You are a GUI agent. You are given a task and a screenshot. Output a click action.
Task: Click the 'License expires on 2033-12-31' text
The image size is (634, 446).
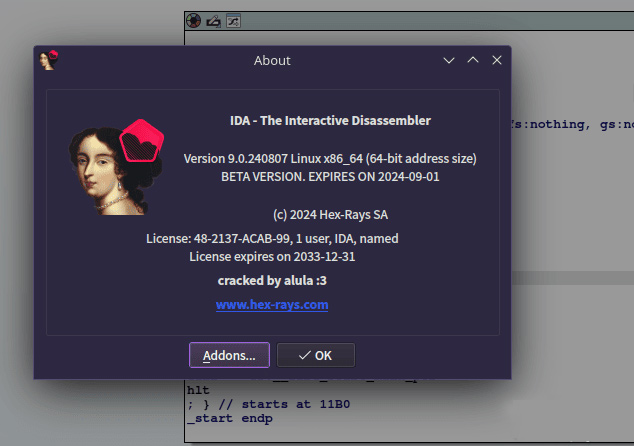click(272, 256)
